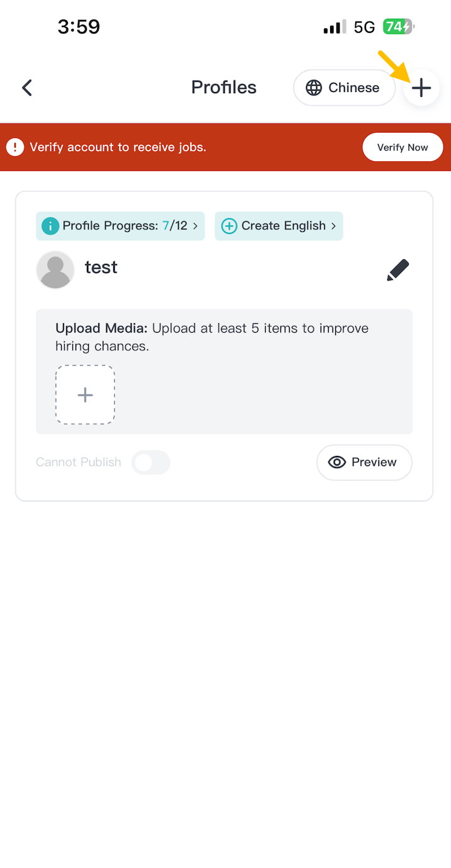The height and width of the screenshot is (868, 451).
Task: Tap the Profiles page title
Action: (x=224, y=88)
